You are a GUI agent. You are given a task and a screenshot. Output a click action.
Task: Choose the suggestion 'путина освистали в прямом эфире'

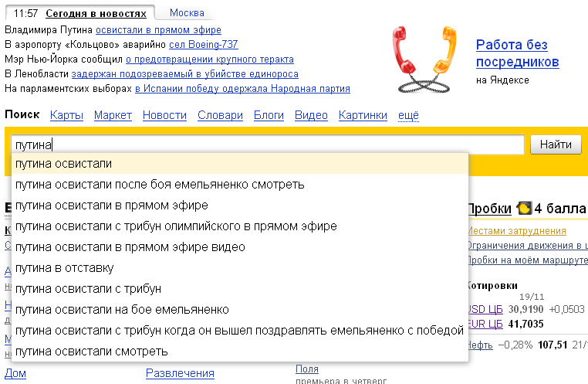click(240, 206)
